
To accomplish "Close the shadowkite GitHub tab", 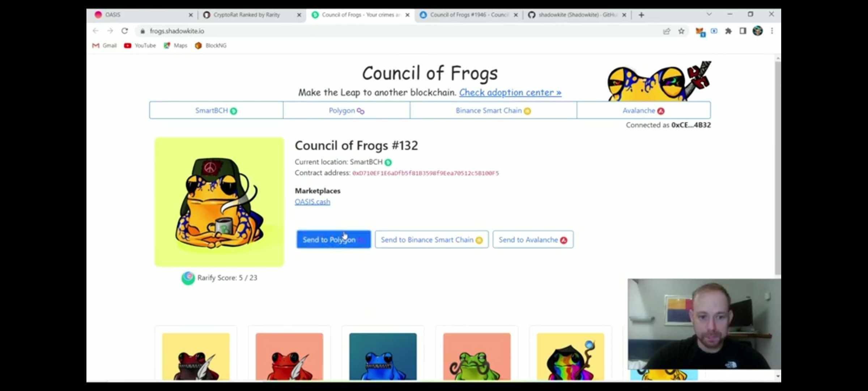I will tap(624, 15).
